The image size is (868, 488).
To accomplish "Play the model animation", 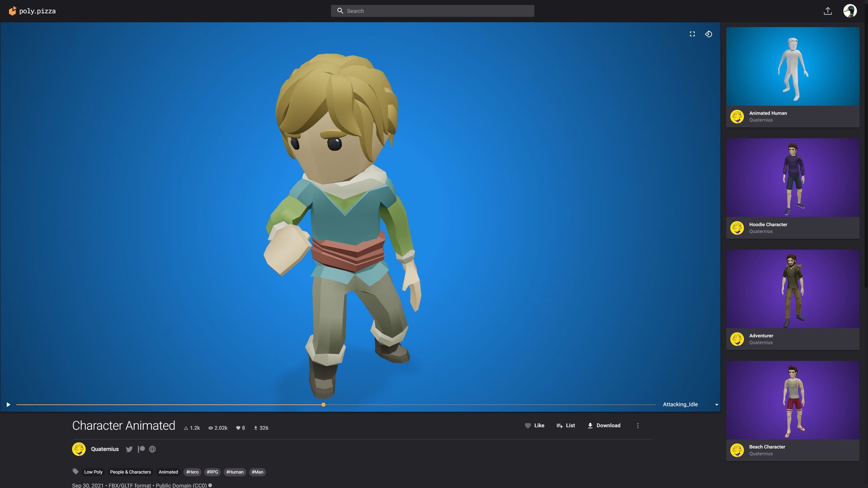I will pos(8,405).
